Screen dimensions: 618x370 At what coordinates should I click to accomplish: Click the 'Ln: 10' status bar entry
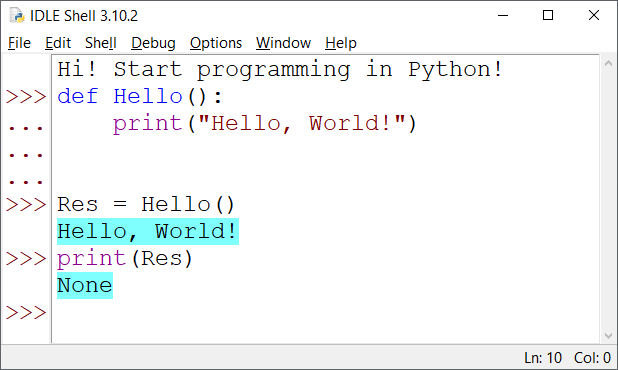click(543, 358)
